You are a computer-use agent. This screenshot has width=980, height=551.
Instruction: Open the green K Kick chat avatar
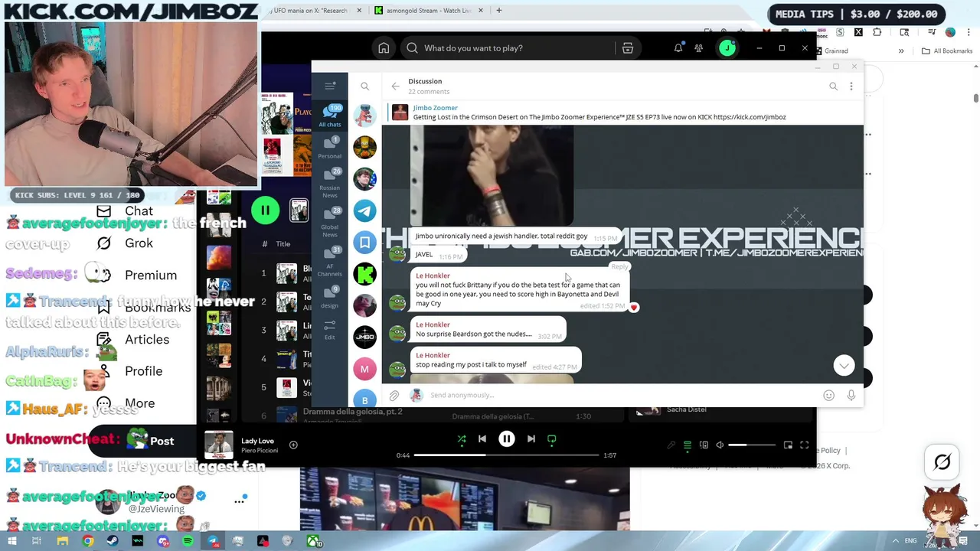click(365, 274)
